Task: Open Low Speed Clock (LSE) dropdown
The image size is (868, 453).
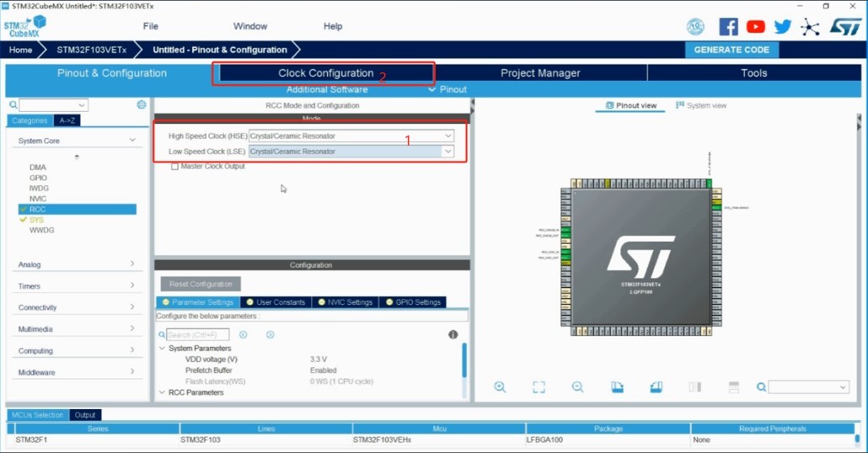Action: [x=351, y=151]
